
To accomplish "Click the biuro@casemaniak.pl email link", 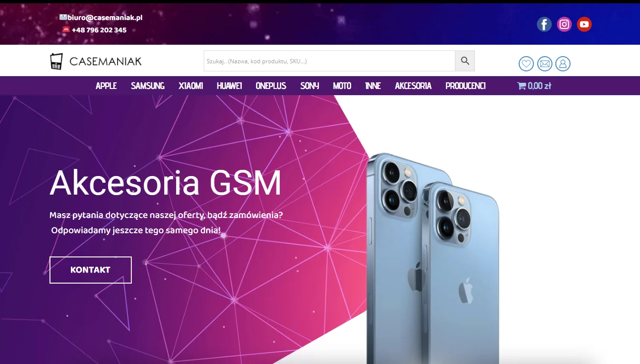I will pyautogui.click(x=105, y=18).
